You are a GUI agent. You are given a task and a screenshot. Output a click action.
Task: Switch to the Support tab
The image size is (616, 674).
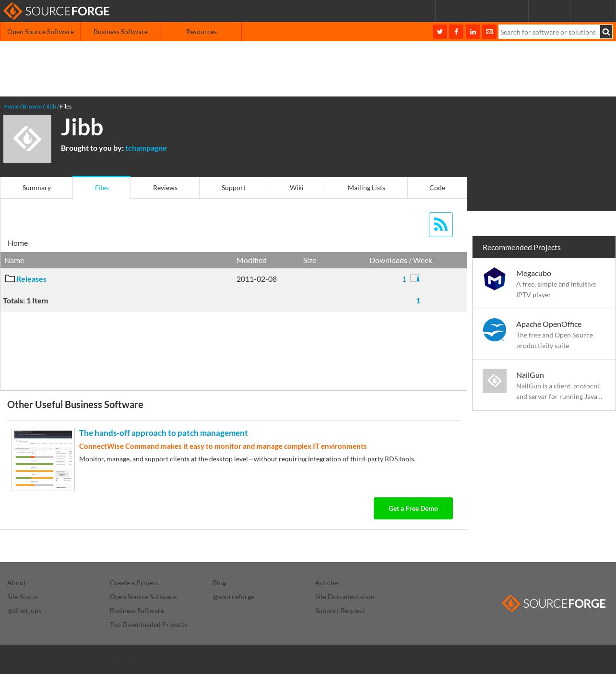click(234, 188)
